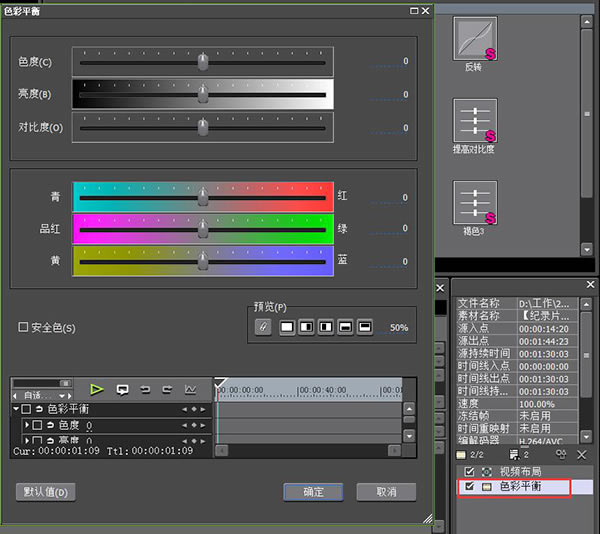Screen dimensions: 600x534
Task: Click the link icon in preview group
Action: [x=263, y=327]
